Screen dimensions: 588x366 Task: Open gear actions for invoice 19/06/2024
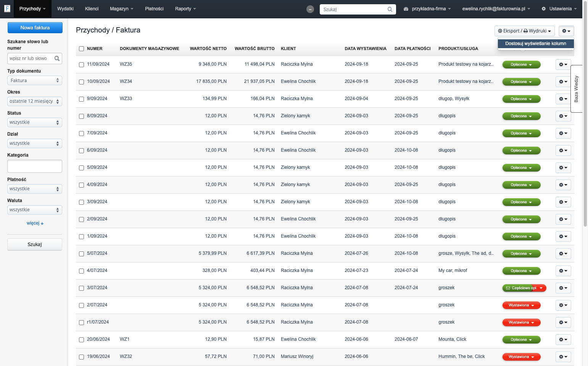click(563, 357)
